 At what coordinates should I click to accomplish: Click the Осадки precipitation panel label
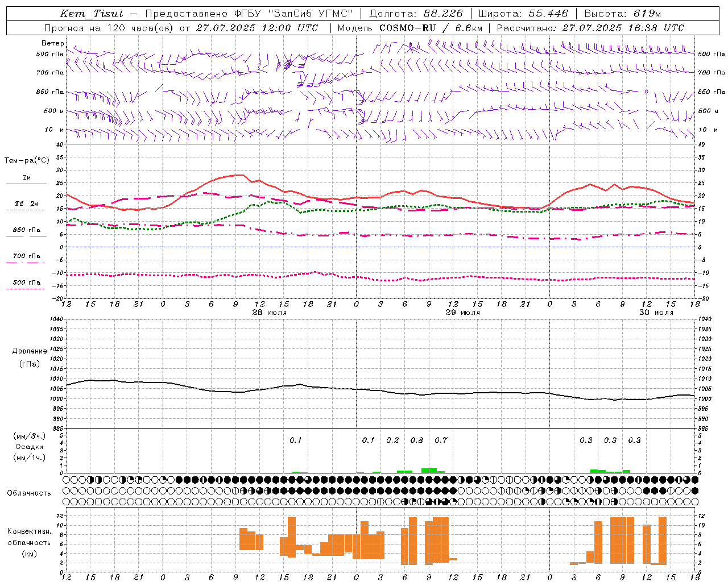pyautogui.click(x=30, y=447)
